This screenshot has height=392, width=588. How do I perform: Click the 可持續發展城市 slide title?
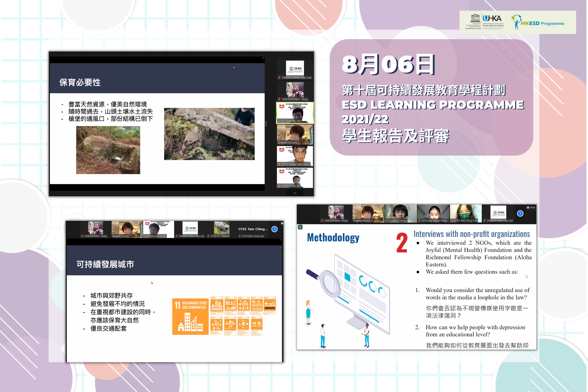pyautogui.click(x=105, y=264)
